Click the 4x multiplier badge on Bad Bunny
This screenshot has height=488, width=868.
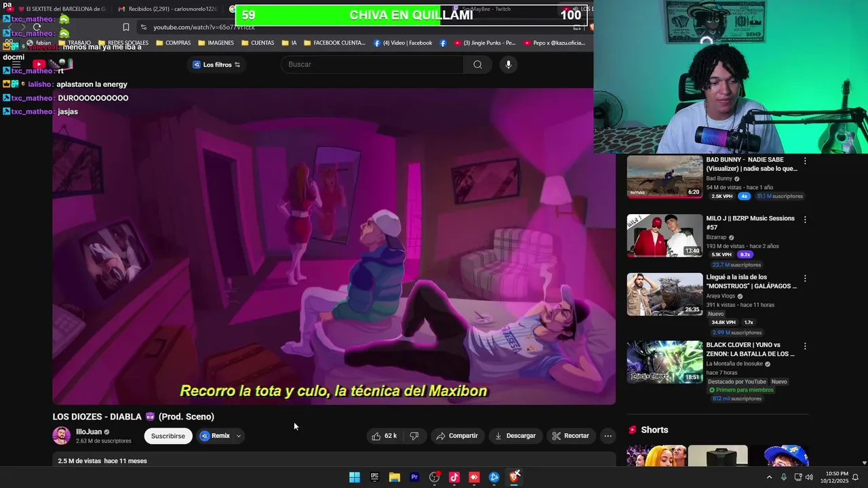(744, 197)
